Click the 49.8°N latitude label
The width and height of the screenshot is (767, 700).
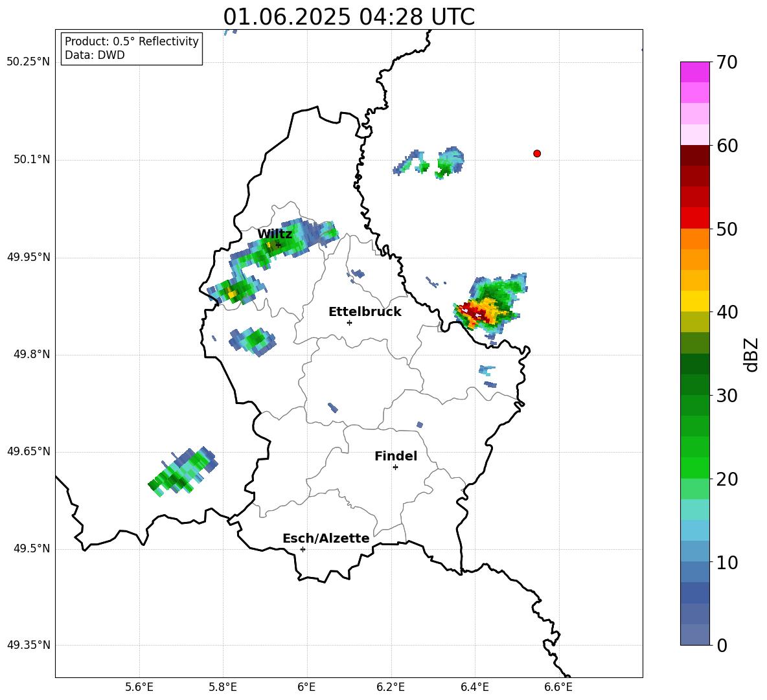[x=32, y=354]
